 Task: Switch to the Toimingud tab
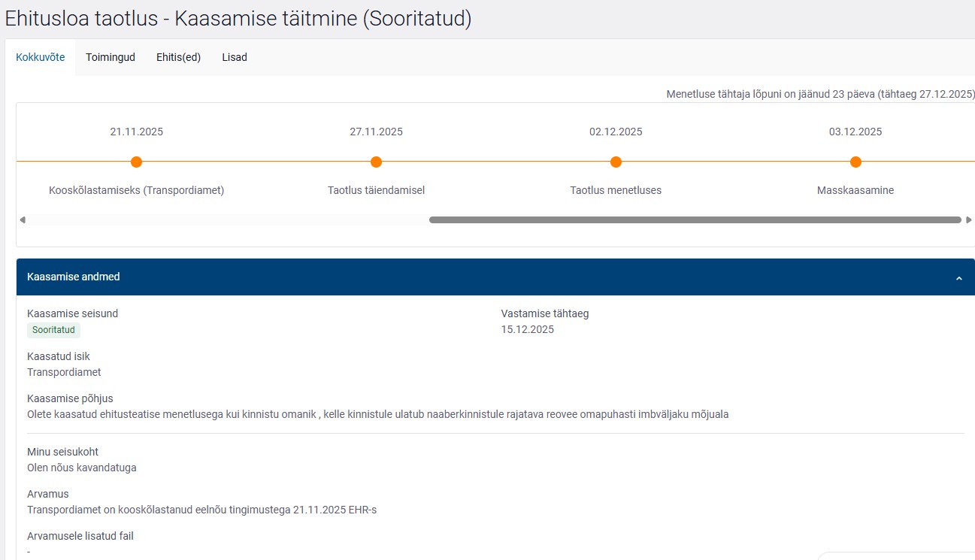click(x=111, y=57)
